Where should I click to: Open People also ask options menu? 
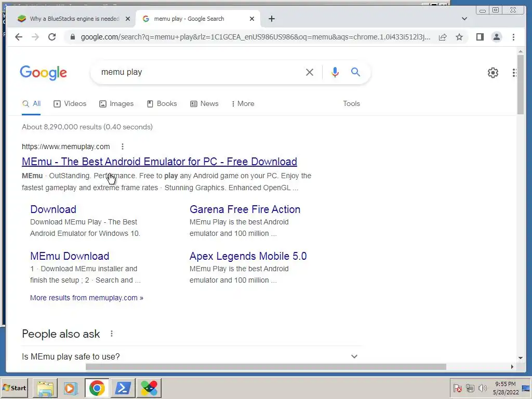click(112, 334)
